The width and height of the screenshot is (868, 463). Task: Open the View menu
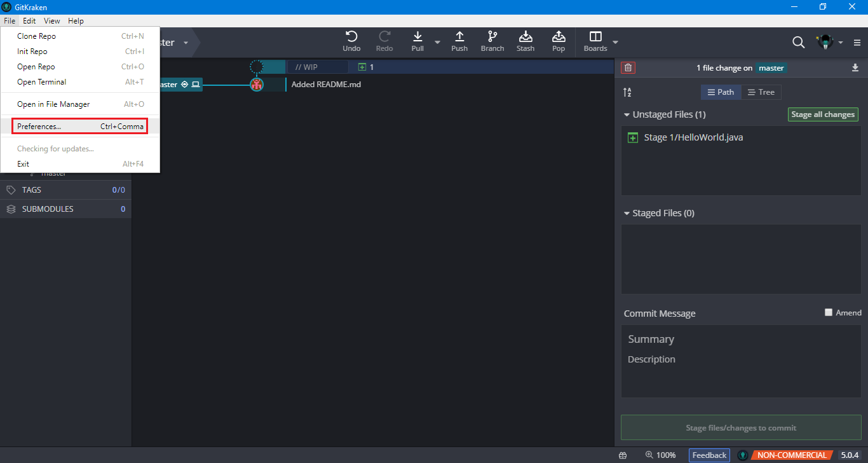[52, 21]
